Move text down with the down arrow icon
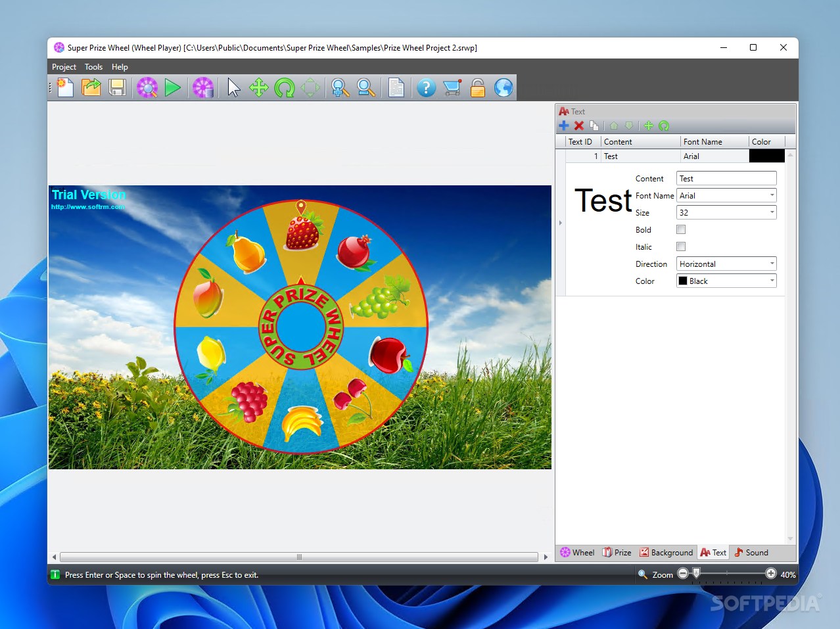The width and height of the screenshot is (840, 629). click(x=629, y=126)
